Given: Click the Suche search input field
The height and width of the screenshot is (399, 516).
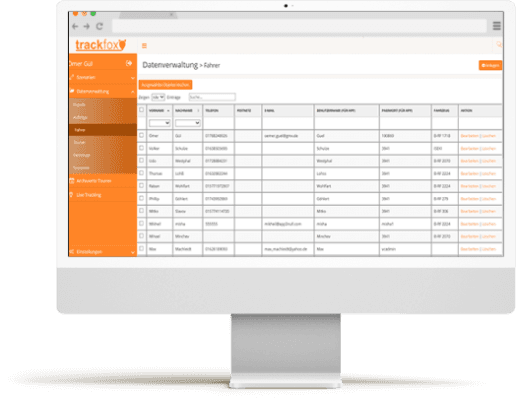Looking at the screenshot, I should point(212,97).
